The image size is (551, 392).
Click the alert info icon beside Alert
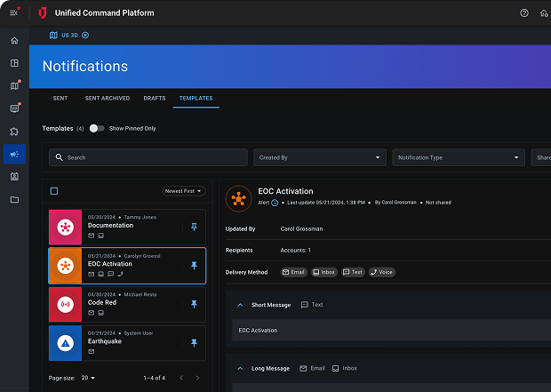[x=275, y=203]
